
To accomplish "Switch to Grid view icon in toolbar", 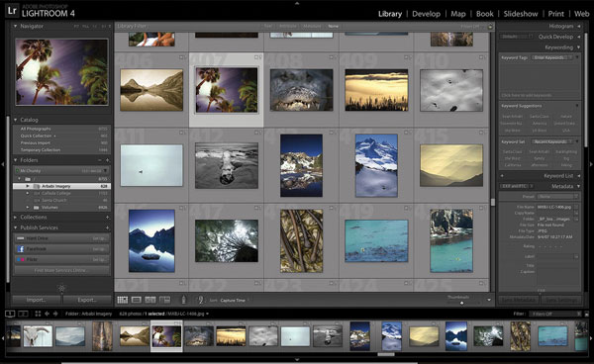I will (123, 300).
